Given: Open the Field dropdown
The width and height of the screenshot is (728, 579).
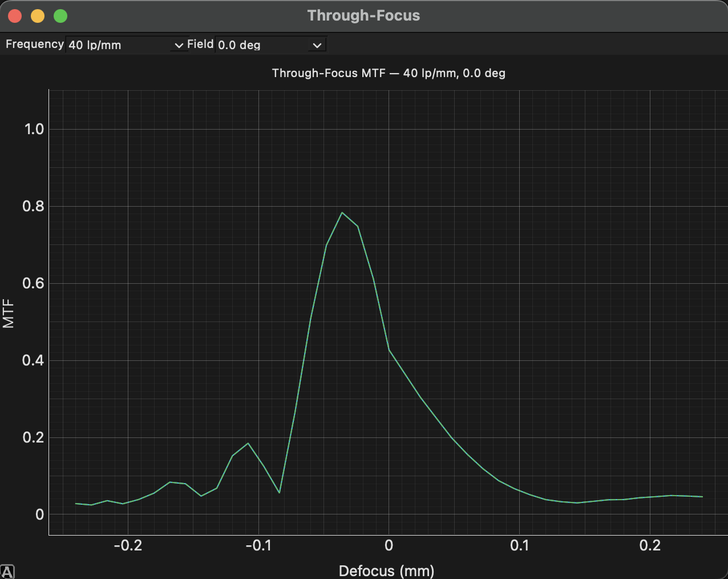Looking at the screenshot, I should (268, 45).
